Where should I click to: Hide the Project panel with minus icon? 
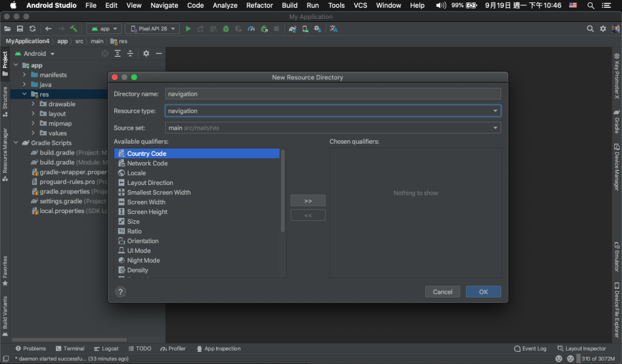(159, 53)
